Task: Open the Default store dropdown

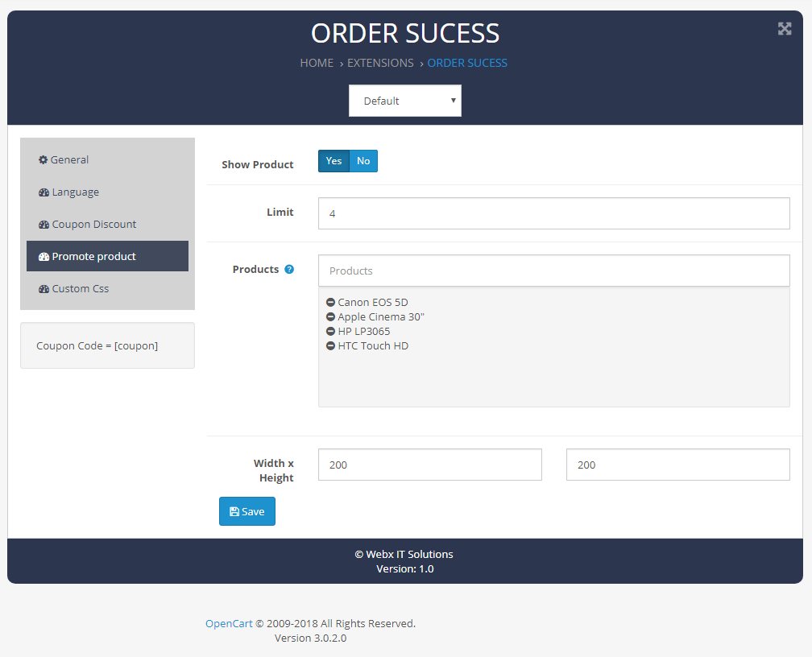Action: tap(404, 101)
